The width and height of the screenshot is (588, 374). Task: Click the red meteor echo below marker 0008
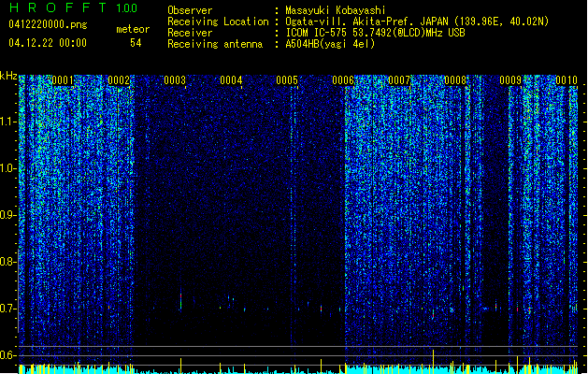pos(433,313)
